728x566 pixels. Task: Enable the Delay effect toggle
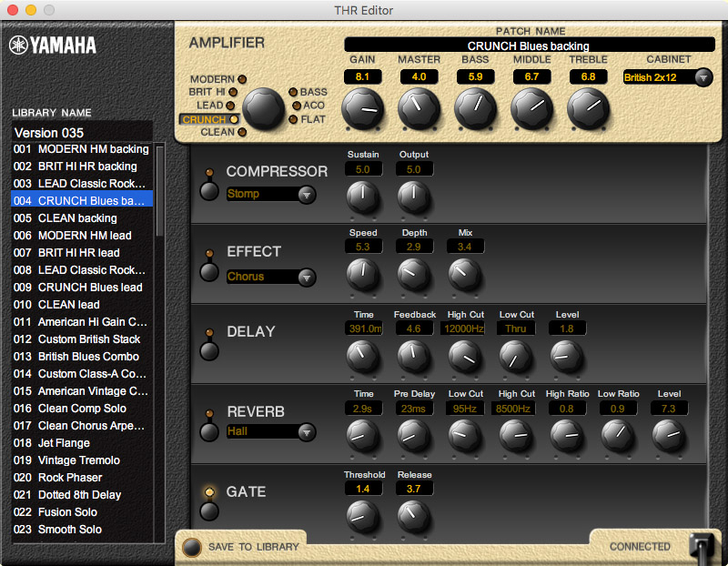point(209,351)
